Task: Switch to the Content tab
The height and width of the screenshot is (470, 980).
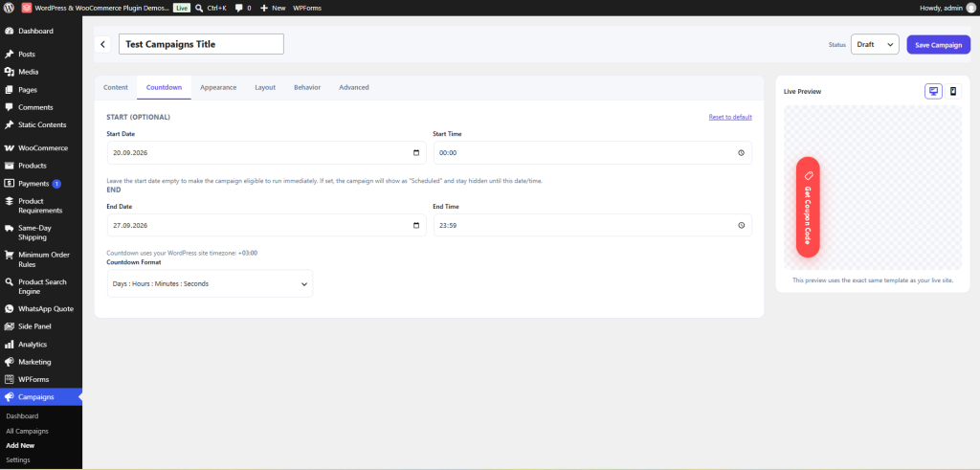Action: pos(116,87)
